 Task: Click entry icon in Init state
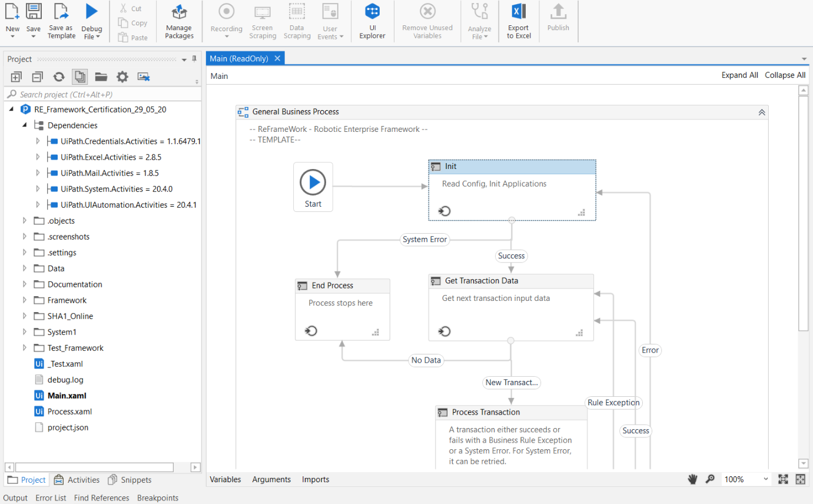pyautogui.click(x=445, y=211)
